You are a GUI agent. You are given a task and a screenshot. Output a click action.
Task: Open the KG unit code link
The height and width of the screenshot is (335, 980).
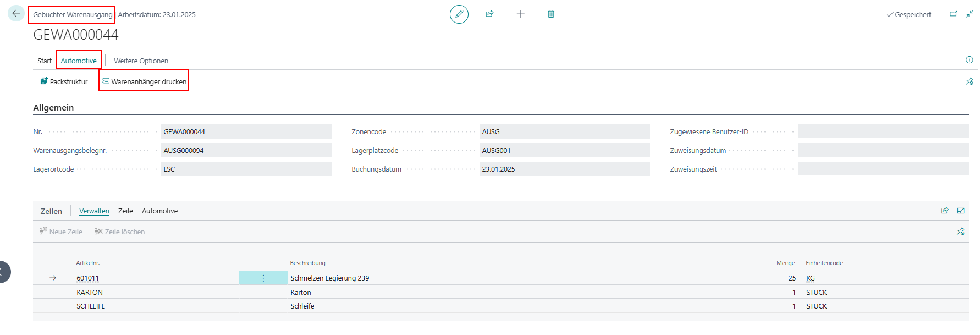click(811, 278)
